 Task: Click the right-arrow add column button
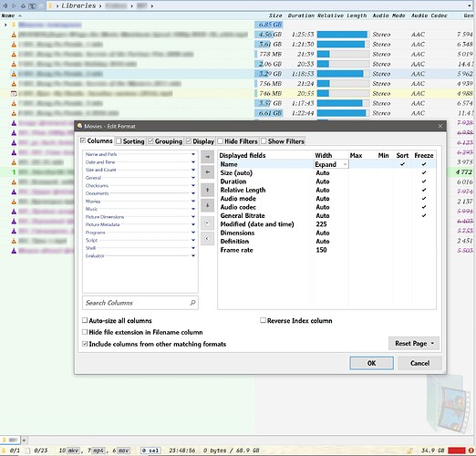pyautogui.click(x=207, y=157)
